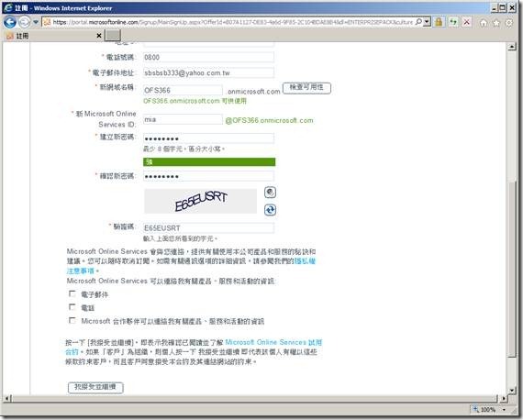The height and width of the screenshot is (420, 523).
Task: Open the recent pages dropdown arrow
Action: tap(36, 22)
